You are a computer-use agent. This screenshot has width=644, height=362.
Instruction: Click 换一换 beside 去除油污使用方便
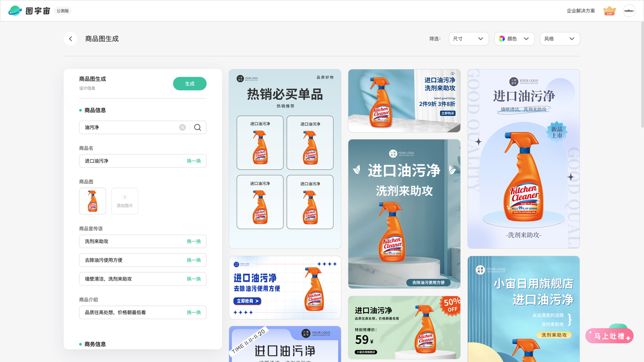pyautogui.click(x=194, y=260)
